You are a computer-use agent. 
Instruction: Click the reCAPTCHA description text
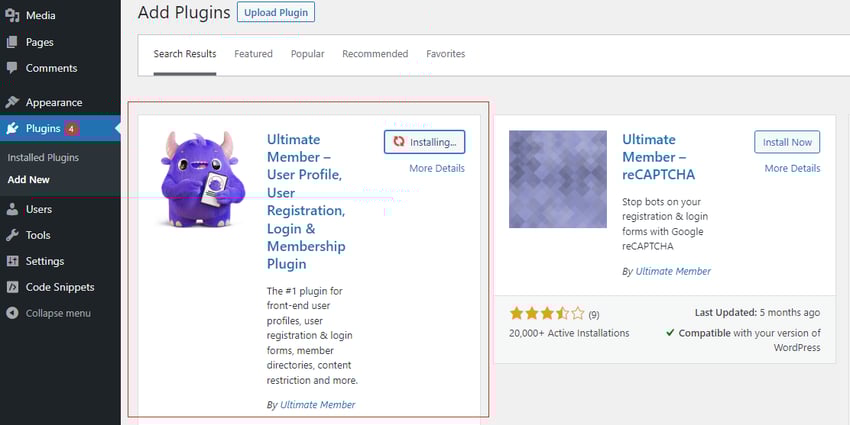point(665,224)
